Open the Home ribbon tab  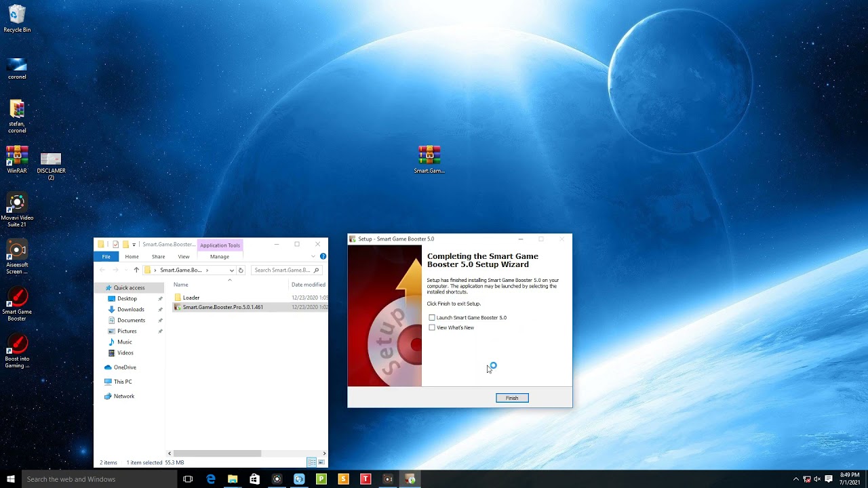[132, 257]
